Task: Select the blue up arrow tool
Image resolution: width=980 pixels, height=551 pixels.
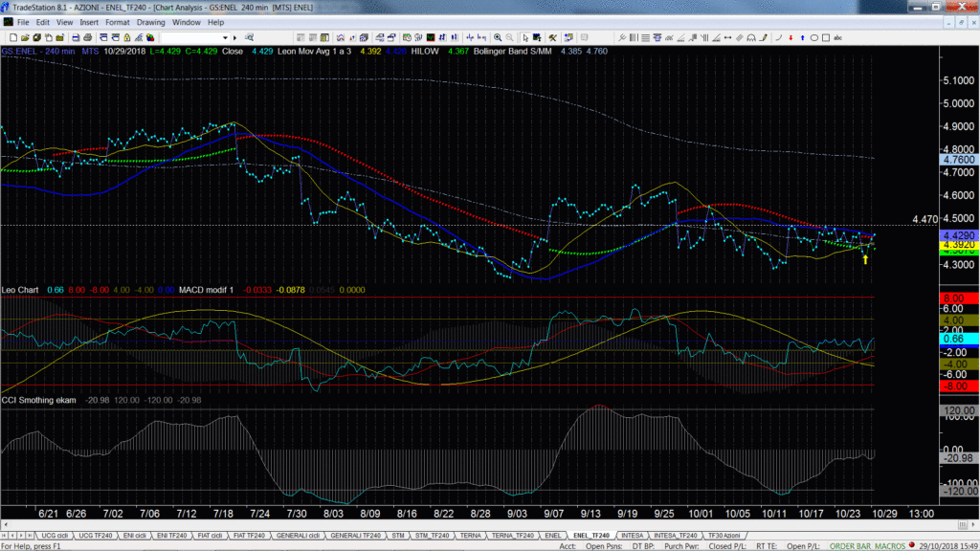Action: click(803, 38)
